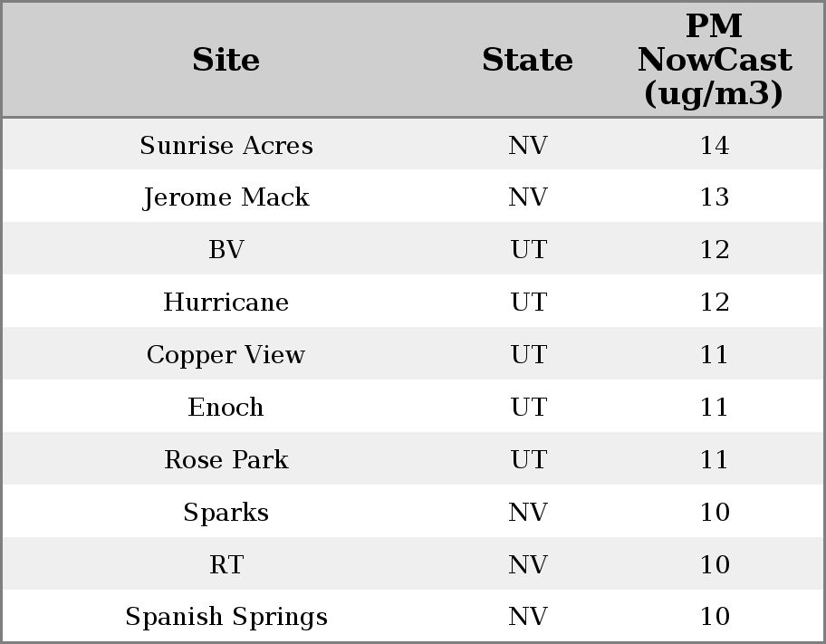Click the Copper View site name
This screenshot has width=826, height=644.
(x=226, y=355)
